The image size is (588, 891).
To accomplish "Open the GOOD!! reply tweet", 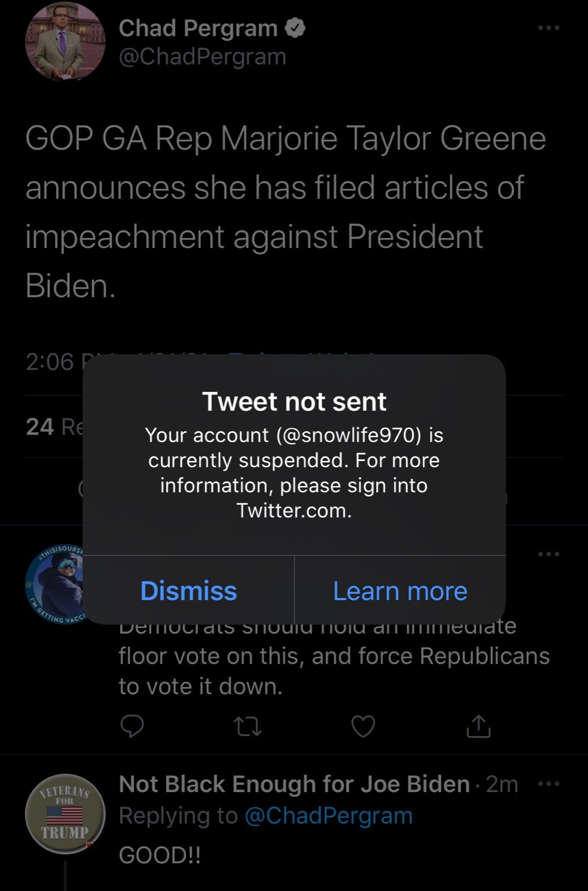I will [x=160, y=855].
